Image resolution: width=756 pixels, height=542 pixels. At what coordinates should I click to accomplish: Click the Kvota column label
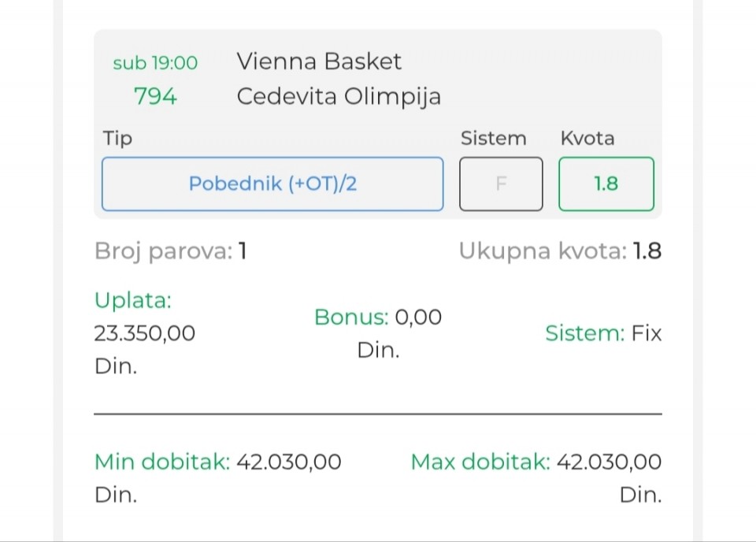coord(587,139)
